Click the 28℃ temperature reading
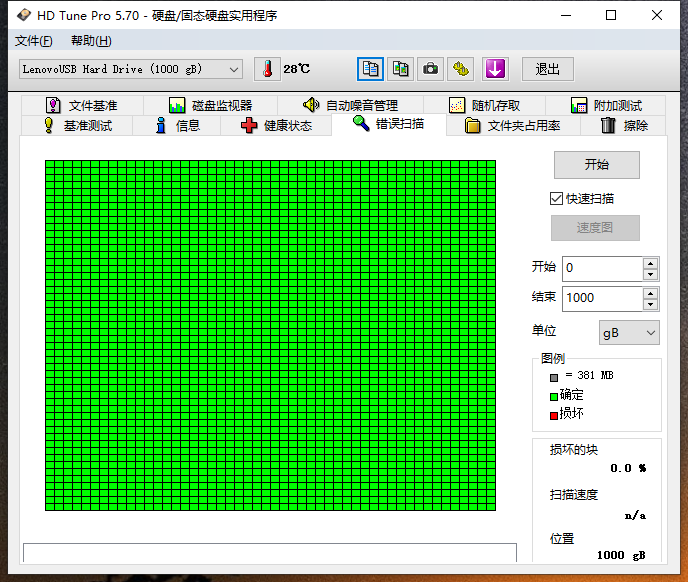The width and height of the screenshot is (688, 582). point(297,69)
